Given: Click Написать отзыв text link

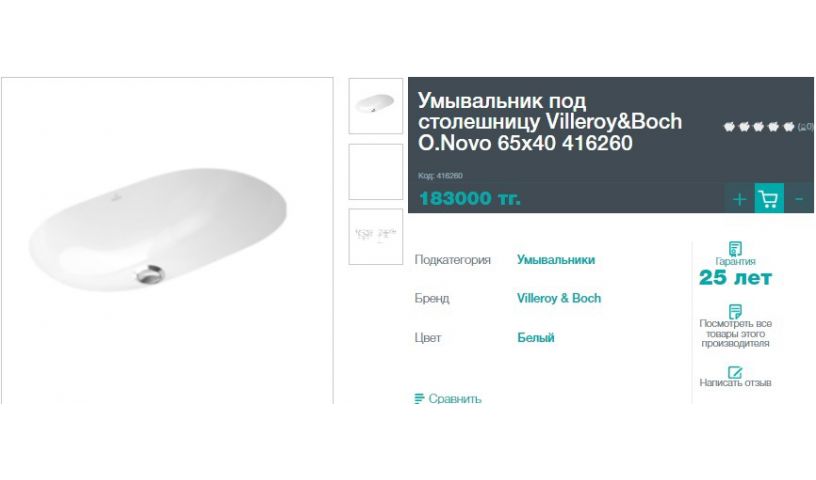Looking at the screenshot, I should tap(735, 383).
